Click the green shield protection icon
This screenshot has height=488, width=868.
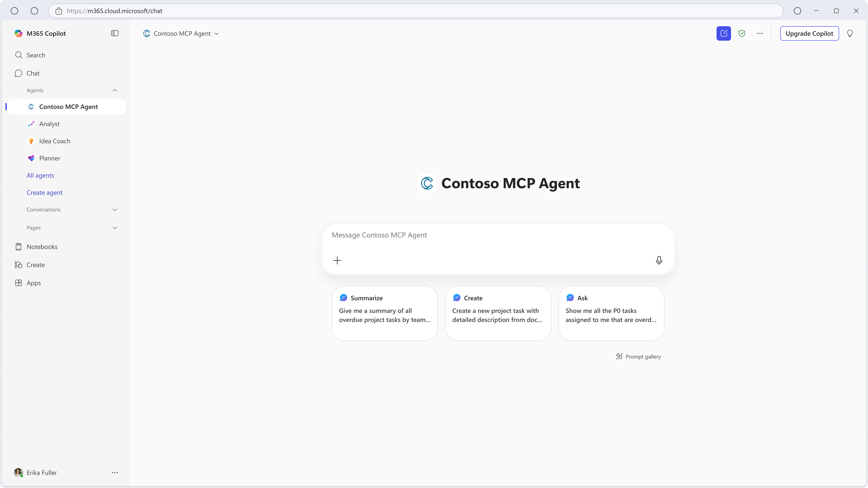tap(742, 33)
